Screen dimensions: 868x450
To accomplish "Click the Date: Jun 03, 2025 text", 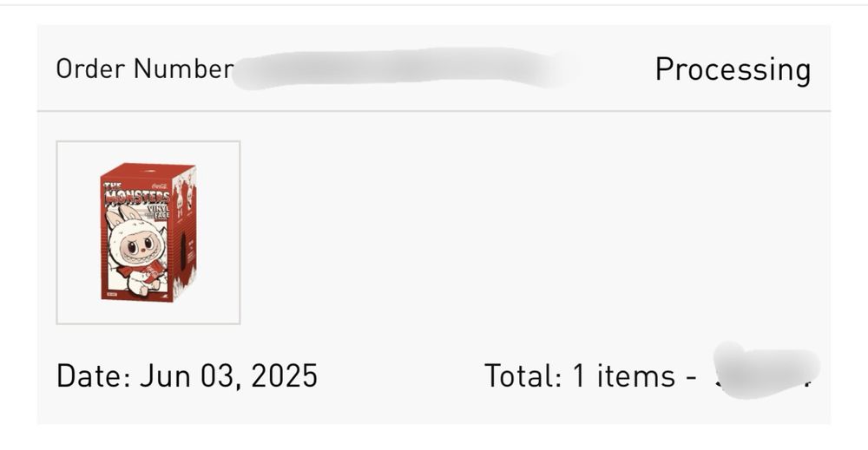I will pyautogui.click(x=187, y=375).
